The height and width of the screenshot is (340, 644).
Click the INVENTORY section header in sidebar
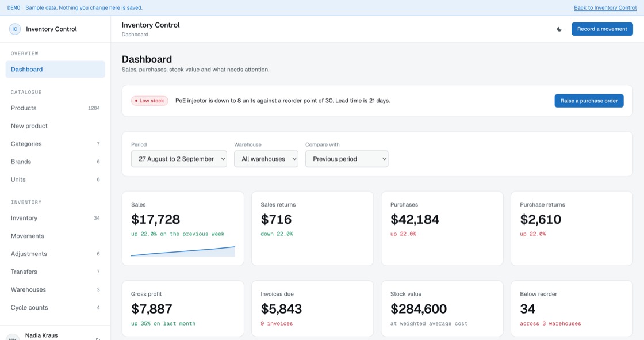point(26,203)
